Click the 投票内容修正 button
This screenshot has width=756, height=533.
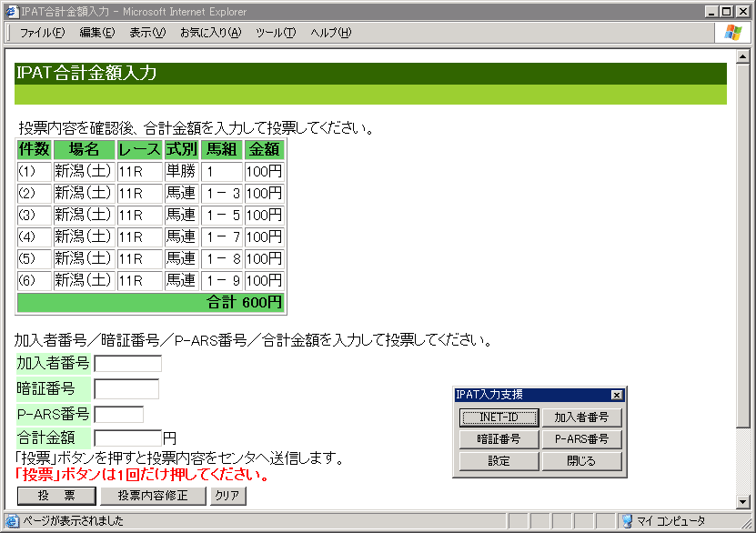[153, 496]
